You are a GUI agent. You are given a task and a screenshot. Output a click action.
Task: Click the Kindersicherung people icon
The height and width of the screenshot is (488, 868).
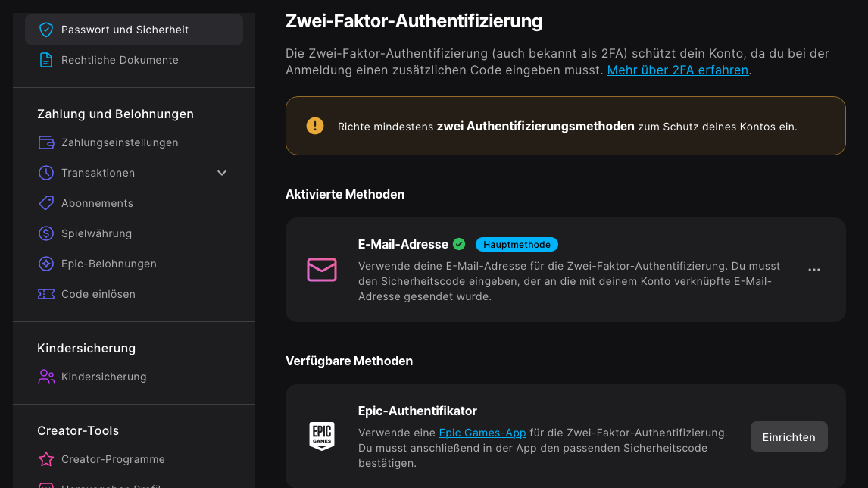46,377
